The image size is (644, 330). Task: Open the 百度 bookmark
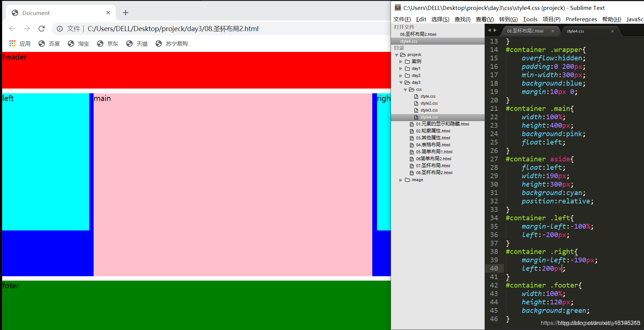49,44
